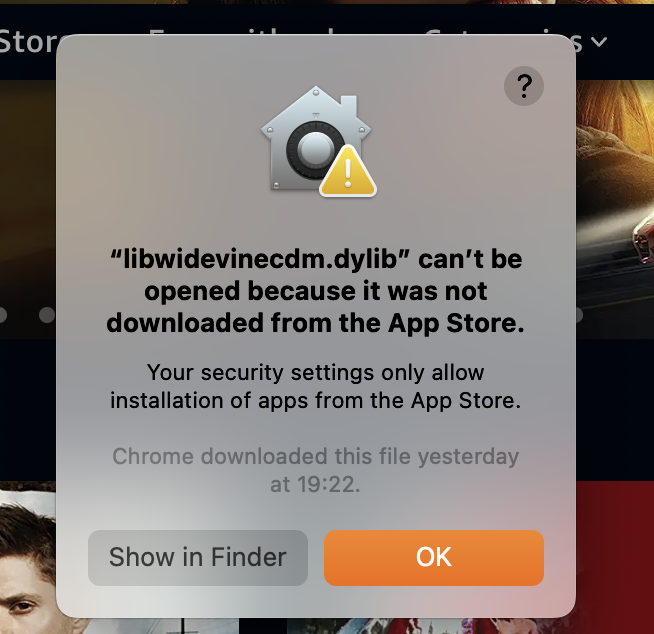The height and width of the screenshot is (634, 654).
Task: Click the Chrome downloaded timestamp text
Action: [316, 470]
